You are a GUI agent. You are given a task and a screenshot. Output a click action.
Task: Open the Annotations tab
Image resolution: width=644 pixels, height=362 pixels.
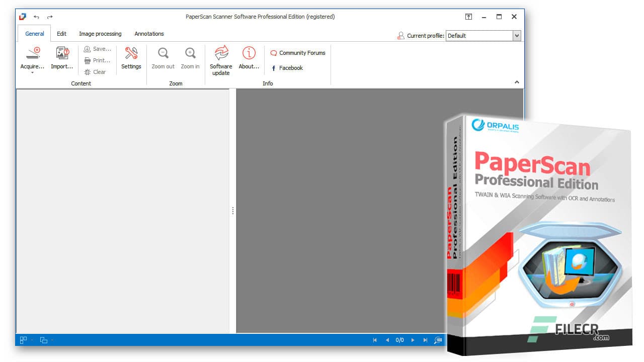149,34
